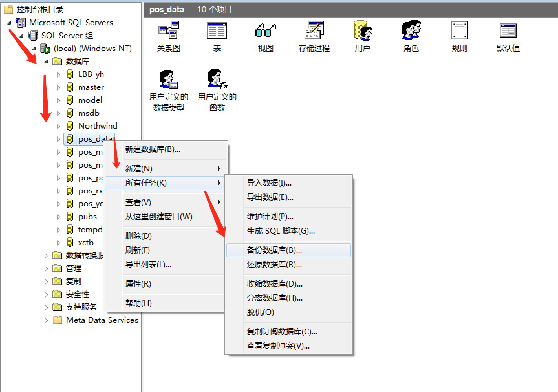The height and width of the screenshot is (392, 558).
Task: Select 导入数据(I)... task
Action: click(289, 183)
